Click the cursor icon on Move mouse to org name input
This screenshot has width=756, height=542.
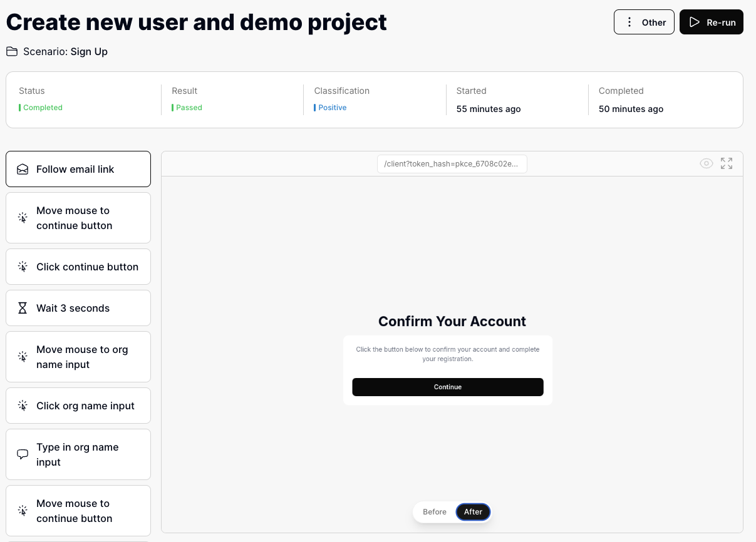tap(23, 357)
